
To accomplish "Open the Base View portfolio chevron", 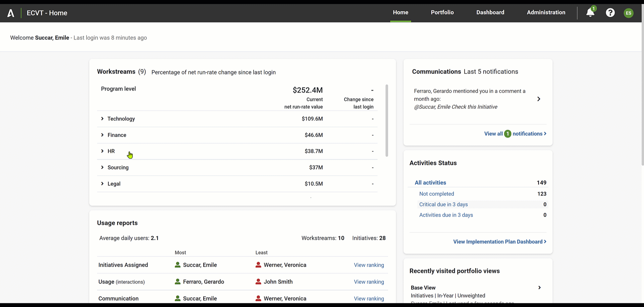I will pos(539,288).
